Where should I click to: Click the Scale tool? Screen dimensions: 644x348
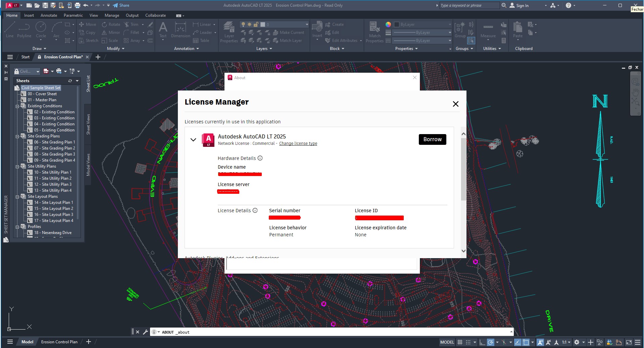pos(110,41)
